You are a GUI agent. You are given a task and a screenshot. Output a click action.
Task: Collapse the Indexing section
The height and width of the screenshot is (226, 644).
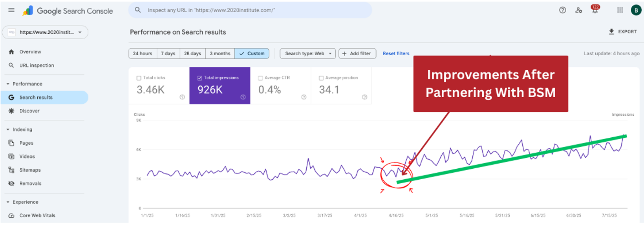[8, 129]
